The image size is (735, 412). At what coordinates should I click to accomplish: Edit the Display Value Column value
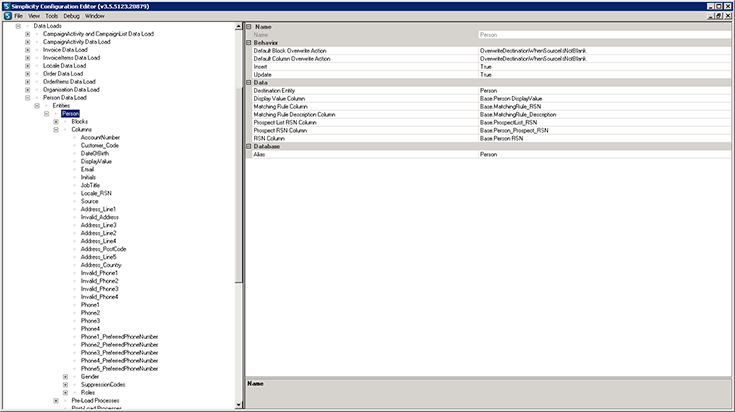(x=604, y=98)
